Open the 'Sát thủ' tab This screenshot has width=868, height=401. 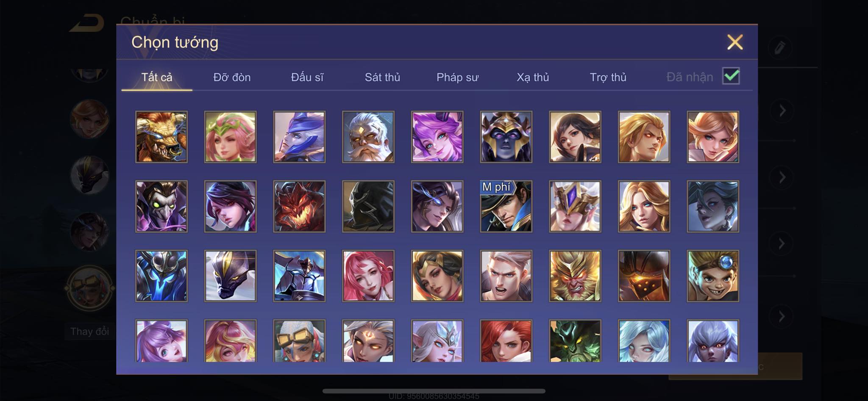click(x=382, y=77)
